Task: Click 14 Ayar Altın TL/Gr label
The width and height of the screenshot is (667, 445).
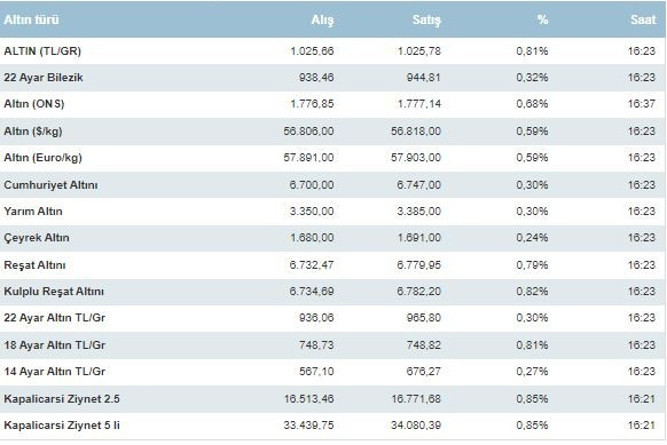Action: click(54, 371)
